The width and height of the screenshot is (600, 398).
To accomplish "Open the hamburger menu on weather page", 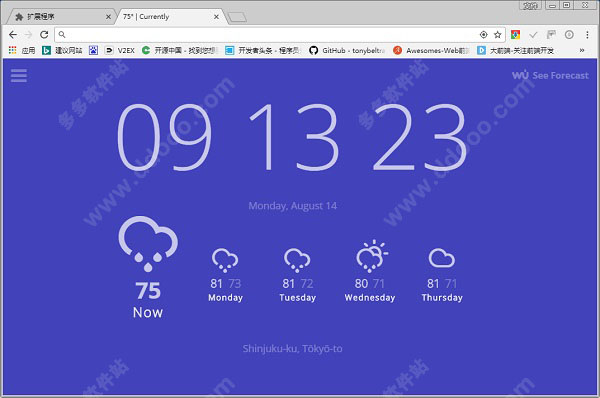I will (19, 75).
